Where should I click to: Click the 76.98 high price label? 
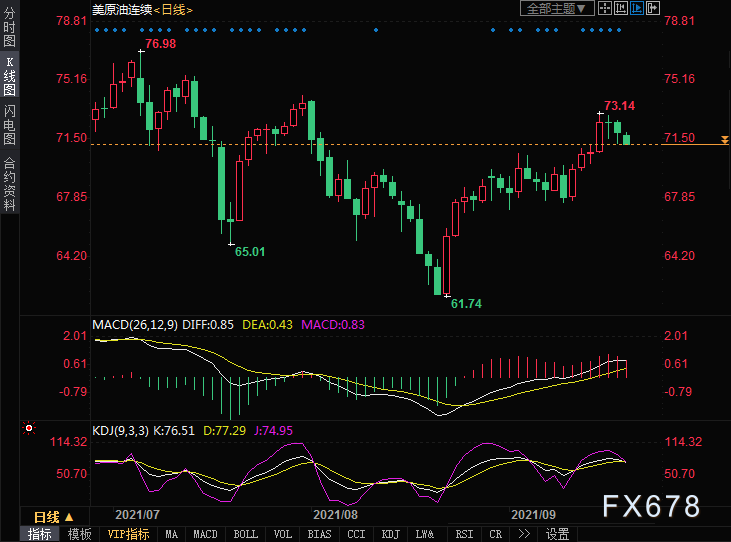pyautogui.click(x=160, y=44)
